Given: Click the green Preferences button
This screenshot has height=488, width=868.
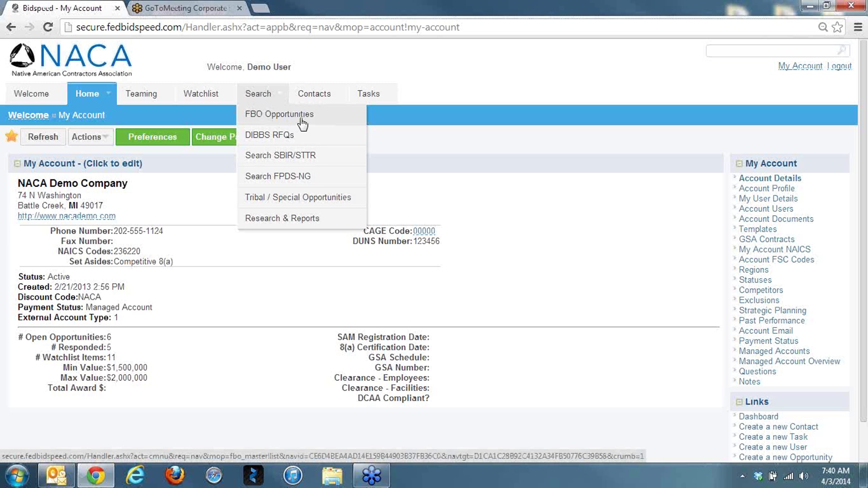Looking at the screenshot, I should coord(152,137).
